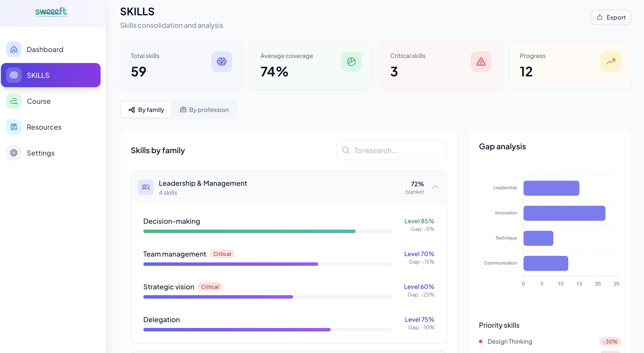This screenshot has width=644, height=353.
Task: Click the Resources books icon
Action: 14,127
